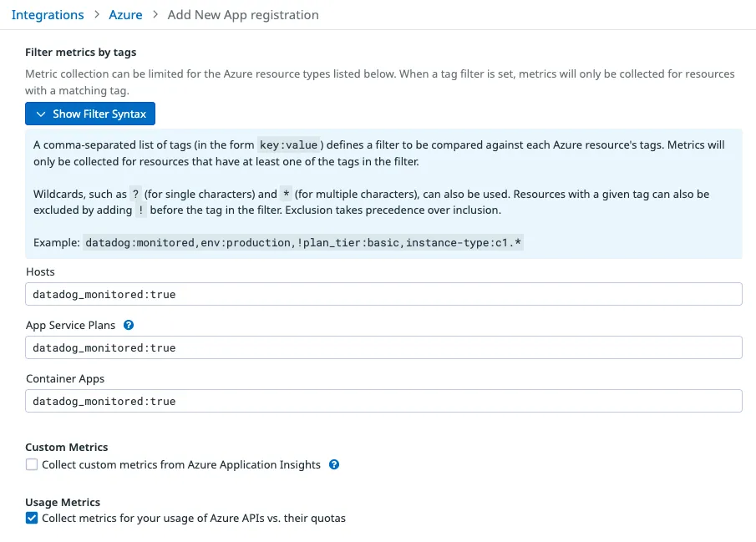Click the 'Collect custom metrics from Azure Application Insights' label
The image size is (756, 542).
point(181,465)
